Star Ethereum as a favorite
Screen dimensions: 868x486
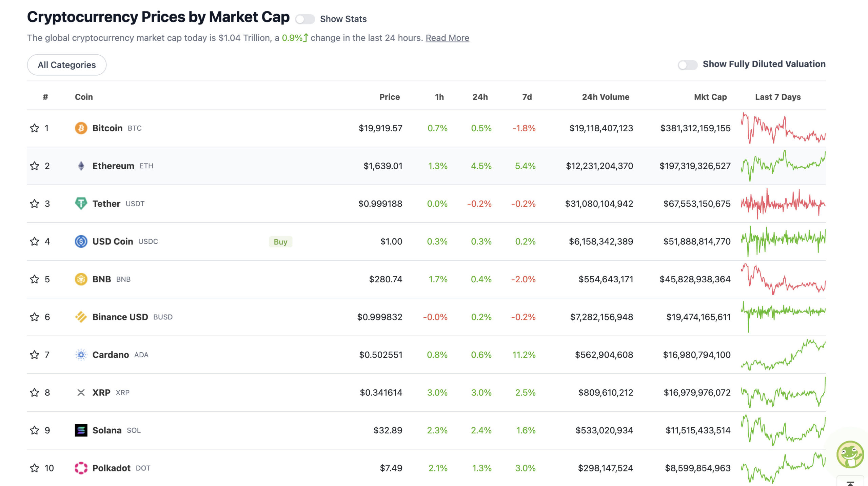click(35, 166)
